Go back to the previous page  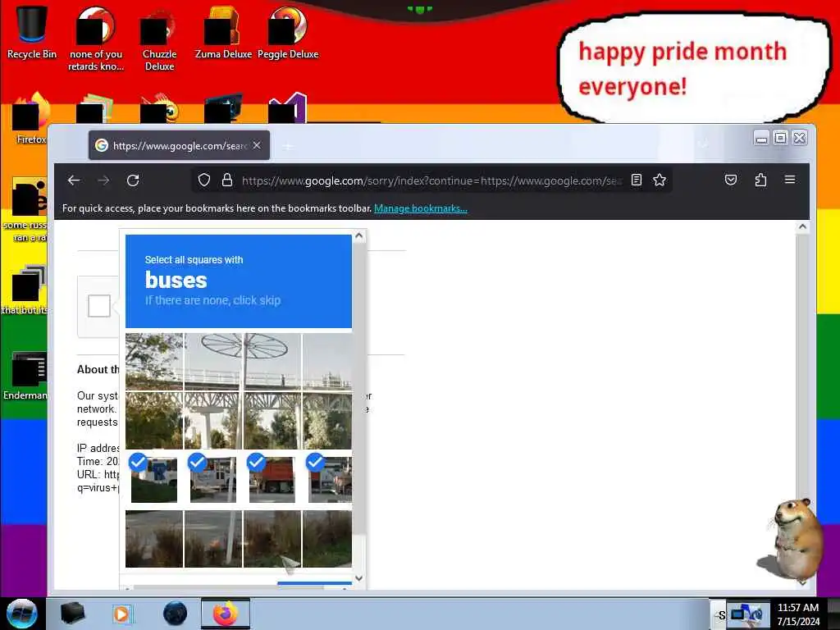point(74,180)
